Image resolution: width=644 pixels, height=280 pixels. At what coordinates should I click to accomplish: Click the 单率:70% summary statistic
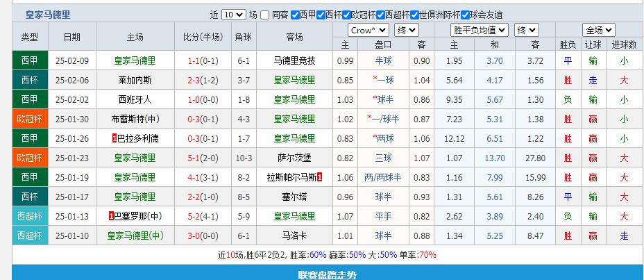(418, 255)
